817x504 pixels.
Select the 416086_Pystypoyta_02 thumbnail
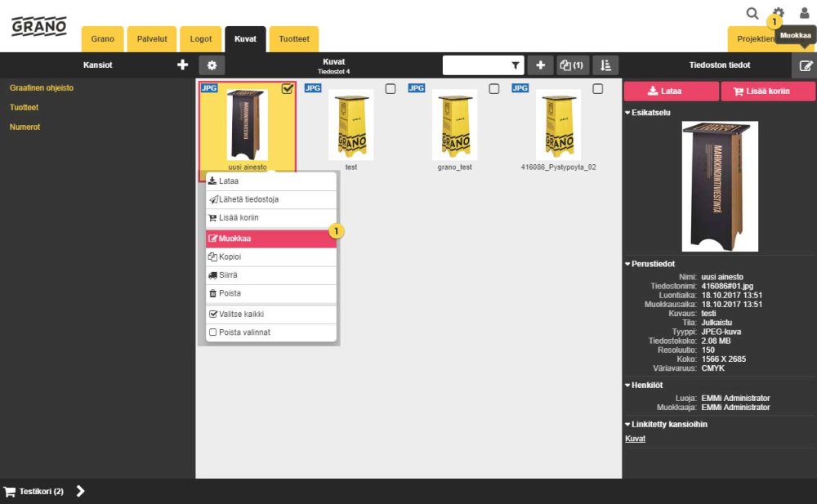point(559,124)
